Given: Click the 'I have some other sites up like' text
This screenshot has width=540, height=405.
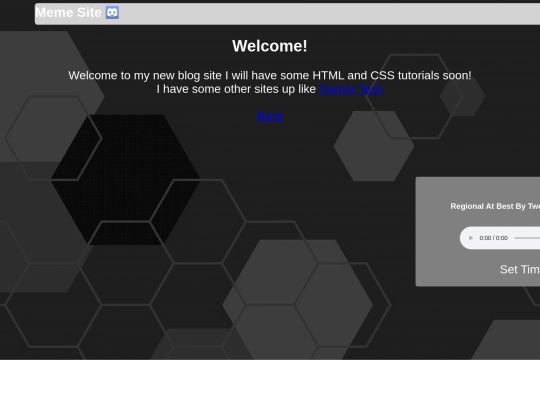Looking at the screenshot, I should click(236, 89).
